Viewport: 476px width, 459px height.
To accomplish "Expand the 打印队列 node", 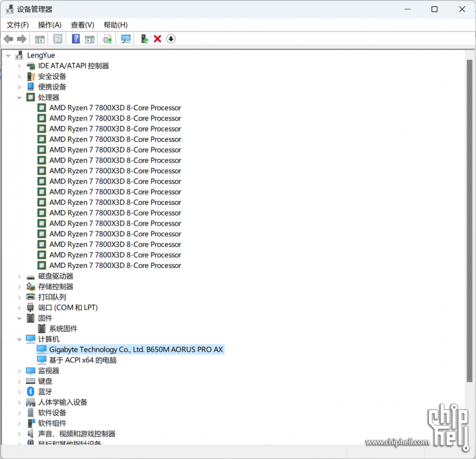I will pos(19,297).
